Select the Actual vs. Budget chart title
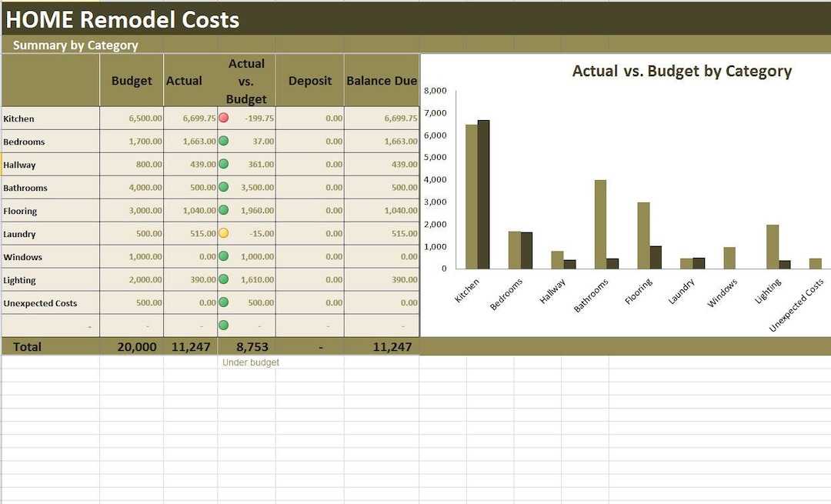The image size is (831, 504). 681,71
